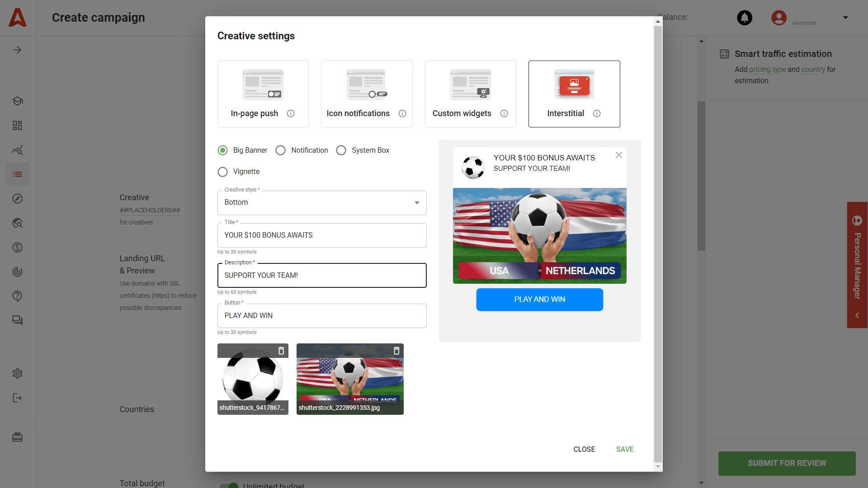The height and width of the screenshot is (488, 868).
Task: Delete the soccer ball icon image
Action: tap(281, 351)
